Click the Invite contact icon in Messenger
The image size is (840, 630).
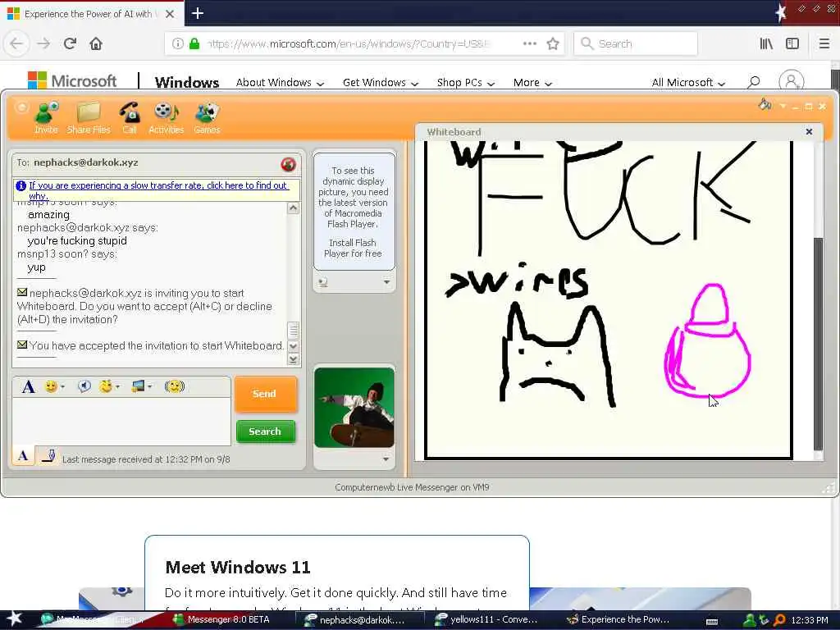(46, 118)
